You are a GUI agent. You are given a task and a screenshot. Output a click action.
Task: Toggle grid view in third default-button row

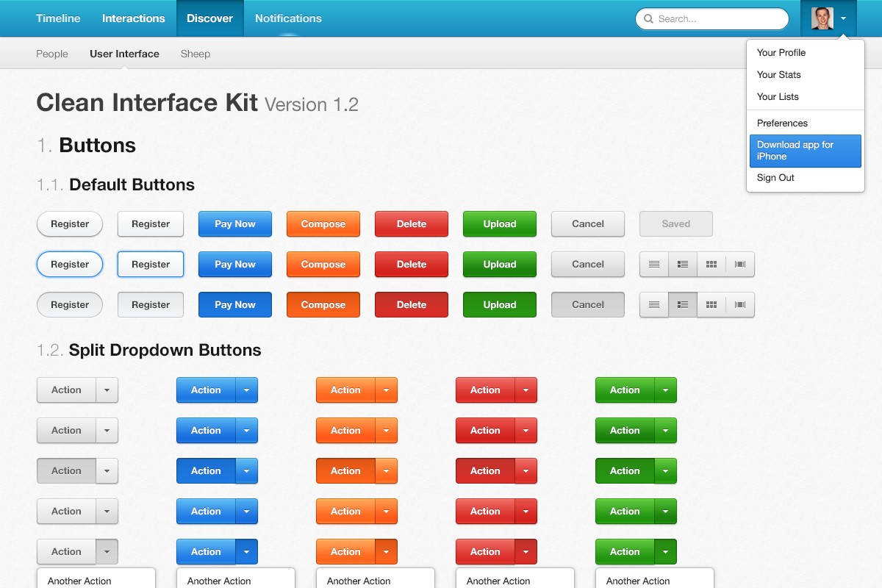point(711,305)
